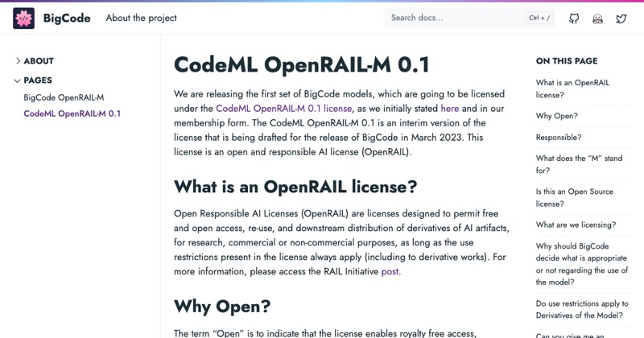
Task: Select CodeML OpenRAIL-M 0.1 sidebar page
Action: (72, 113)
